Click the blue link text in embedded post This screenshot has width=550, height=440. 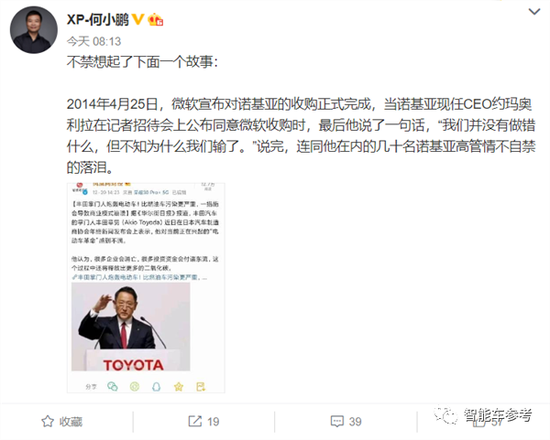click(139, 277)
